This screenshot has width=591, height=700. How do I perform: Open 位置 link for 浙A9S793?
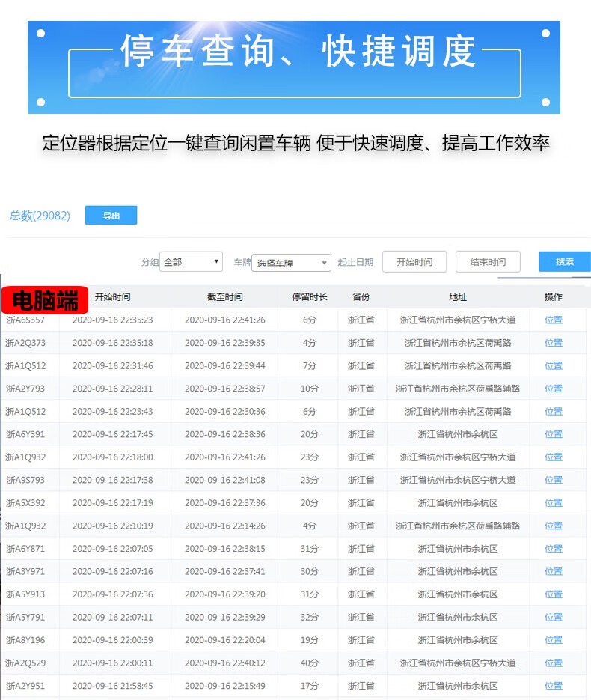point(554,480)
